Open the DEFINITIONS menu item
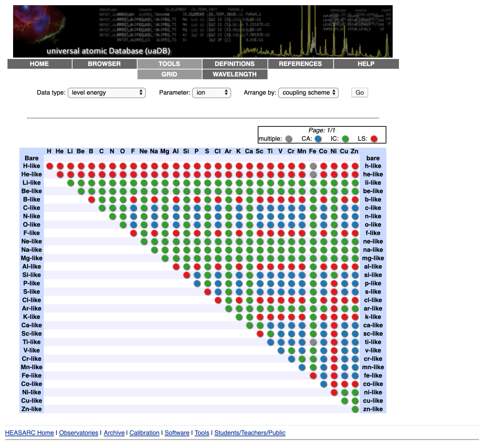Image resolution: width=486 pixels, height=448 pixels. (x=235, y=64)
